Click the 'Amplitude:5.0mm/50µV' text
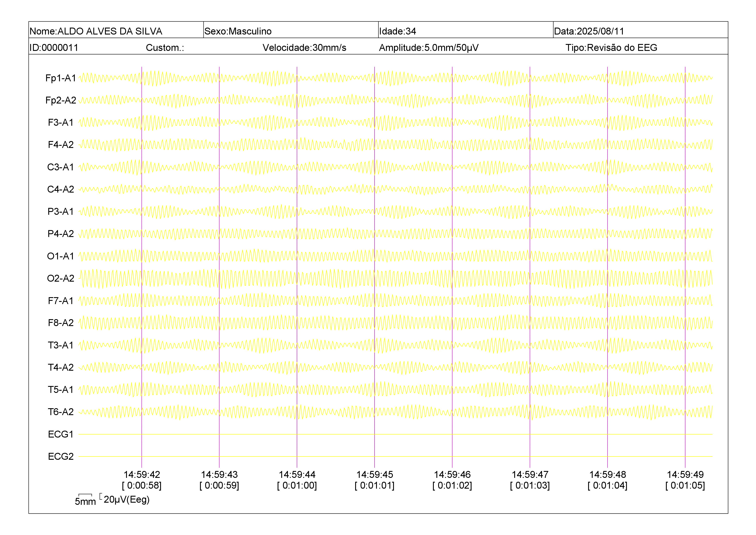The width and height of the screenshot is (756, 535). pos(429,48)
